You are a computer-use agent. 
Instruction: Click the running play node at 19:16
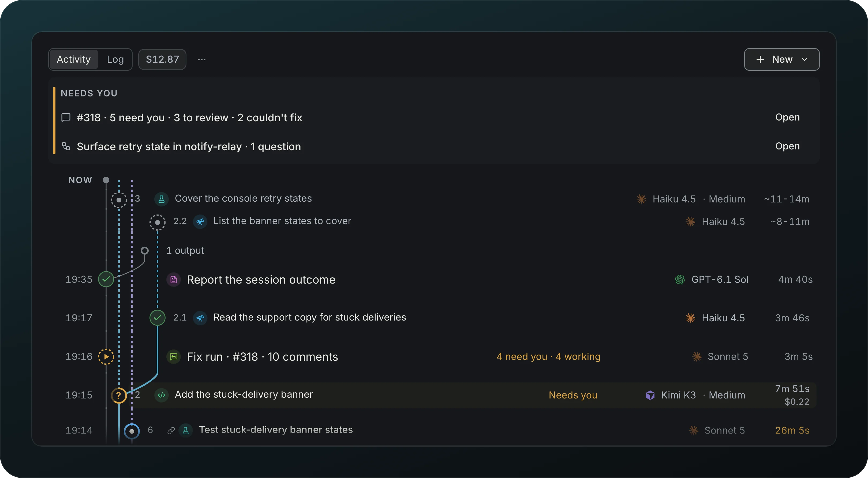[x=106, y=356]
